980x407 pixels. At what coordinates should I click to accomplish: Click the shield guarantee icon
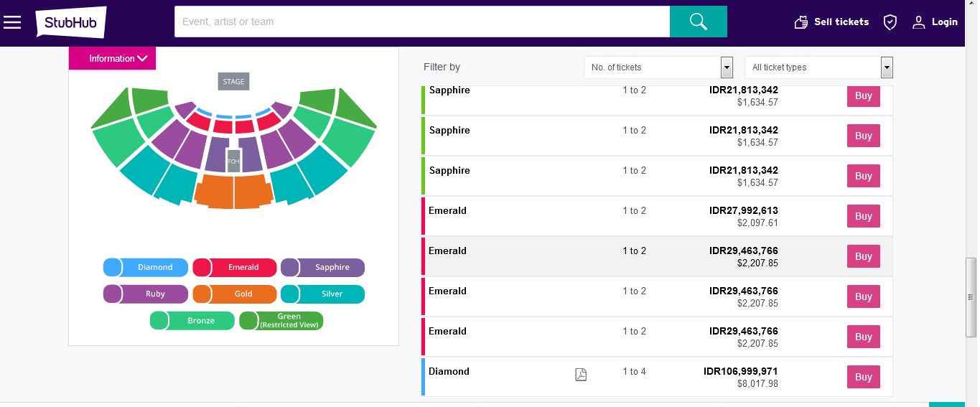point(890,22)
